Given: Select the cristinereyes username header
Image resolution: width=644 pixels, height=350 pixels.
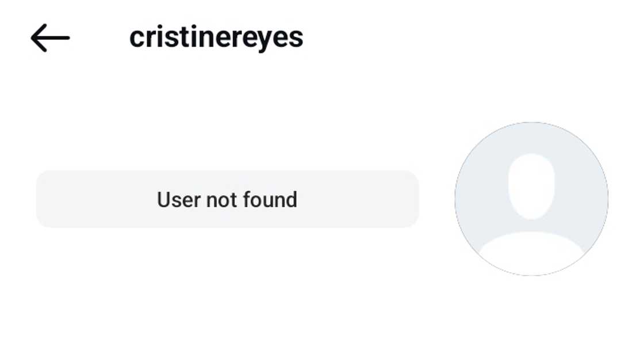Looking at the screenshot, I should click(x=216, y=38).
